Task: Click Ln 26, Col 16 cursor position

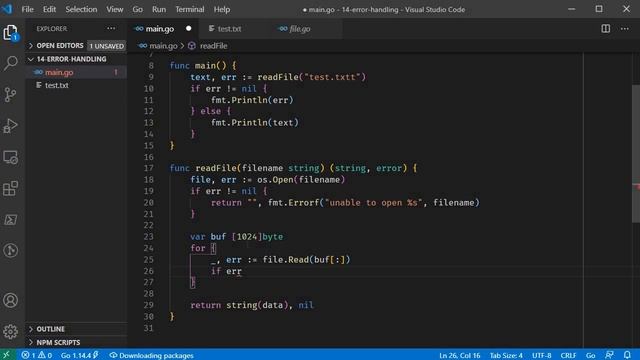Action: point(460,355)
